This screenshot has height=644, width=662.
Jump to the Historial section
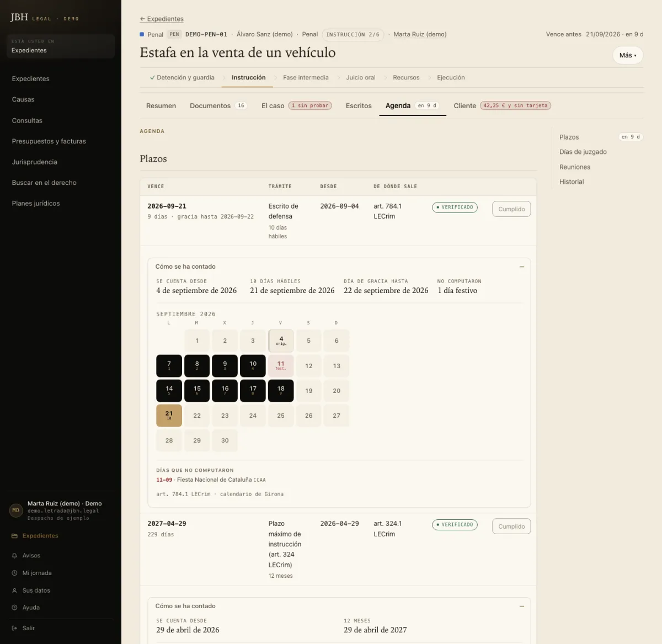572,182
